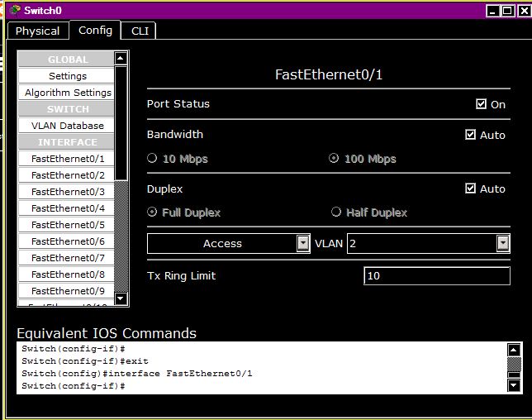Select the 10 Mbps radio button
This screenshot has width=532, height=420.
point(152,158)
